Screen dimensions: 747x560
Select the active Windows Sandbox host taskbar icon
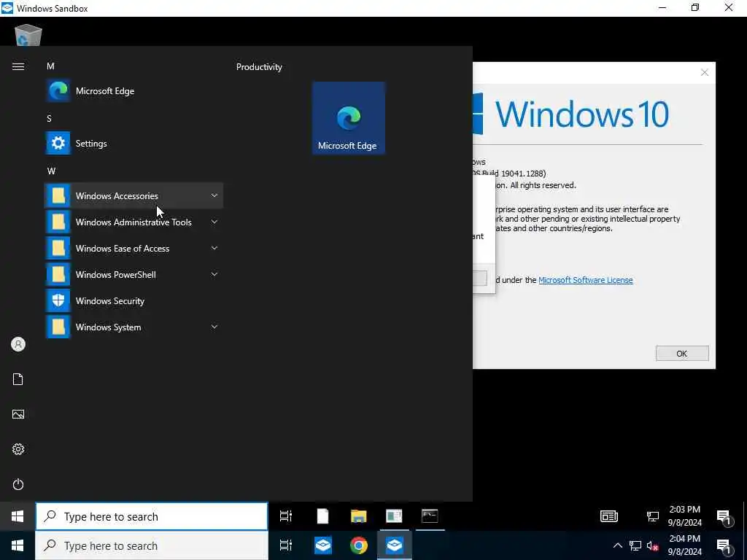395,545
